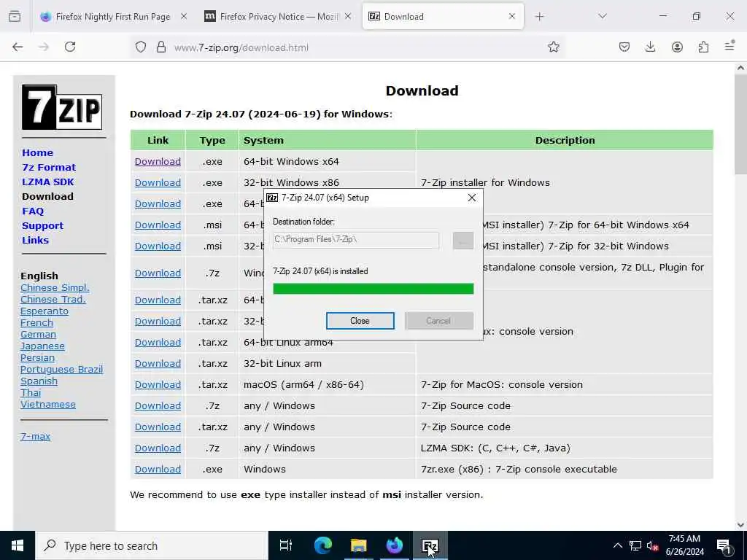Open the network status tray icon
Viewport: 747px width, 560px height.
[635, 545]
